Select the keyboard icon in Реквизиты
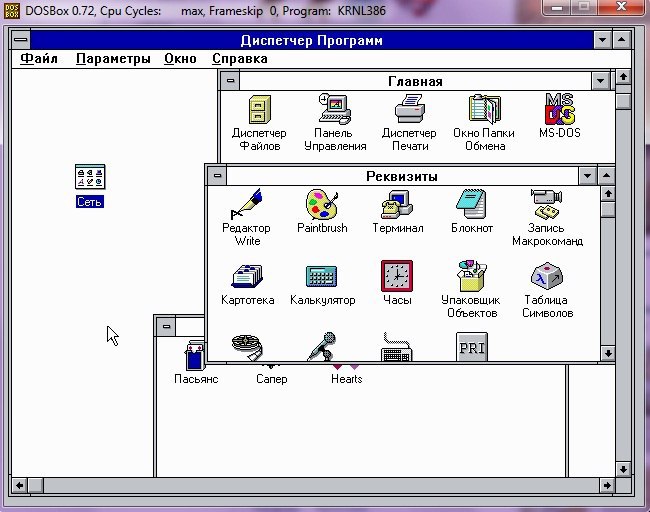 (x=396, y=347)
